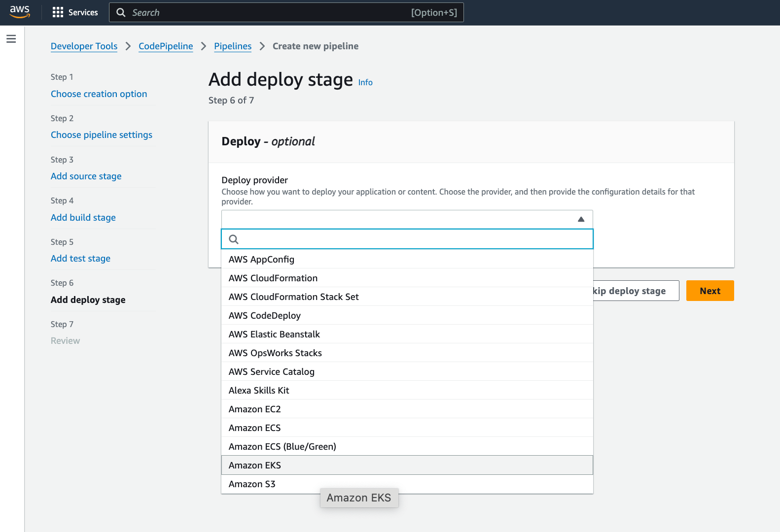
Task: Focus the top AWS search field
Action: coord(286,12)
